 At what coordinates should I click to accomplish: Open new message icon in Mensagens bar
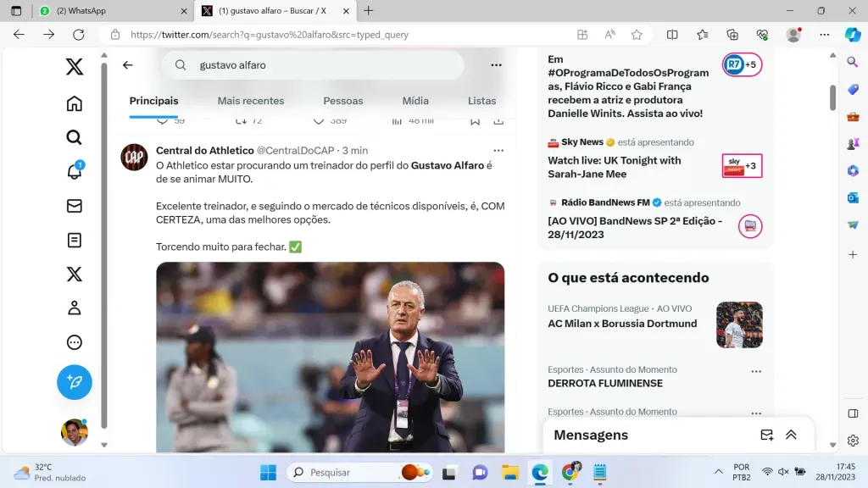pos(766,435)
